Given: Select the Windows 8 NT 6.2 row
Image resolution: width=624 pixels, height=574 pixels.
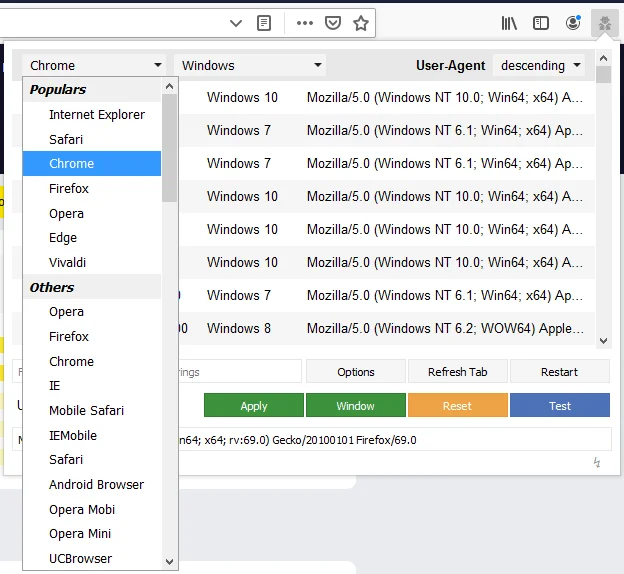Looking at the screenshot, I should (303, 328).
